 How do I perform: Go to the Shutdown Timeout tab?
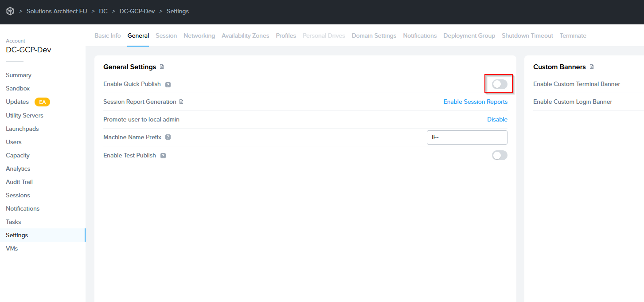(x=527, y=36)
